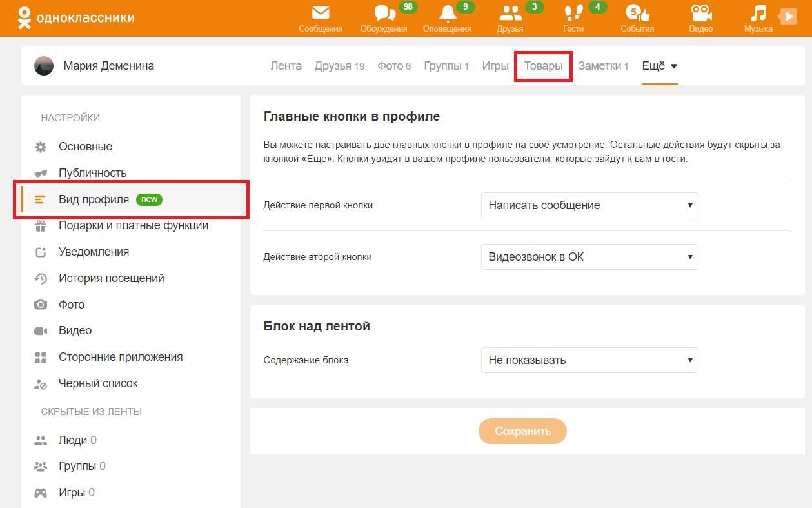Switch to the Друзья 19 tab
Screen dimensions: 812x508
339,66
